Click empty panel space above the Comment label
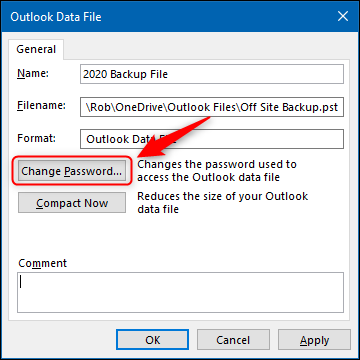The width and height of the screenshot is (360, 360). (180, 237)
